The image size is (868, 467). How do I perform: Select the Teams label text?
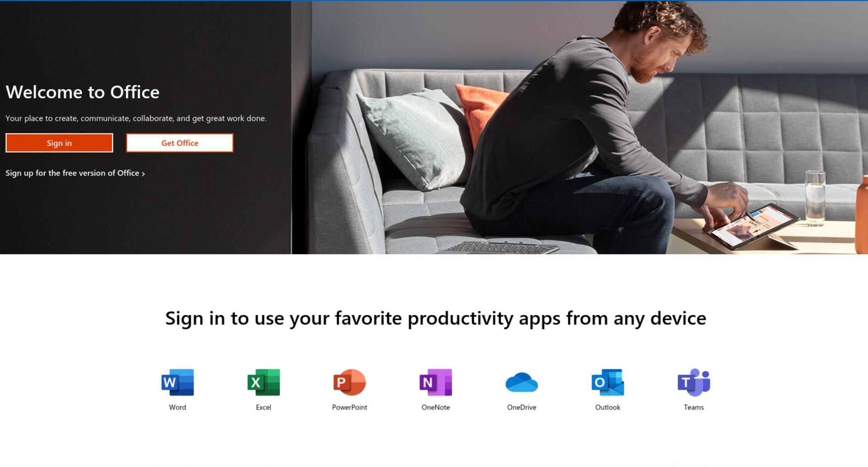(694, 407)
